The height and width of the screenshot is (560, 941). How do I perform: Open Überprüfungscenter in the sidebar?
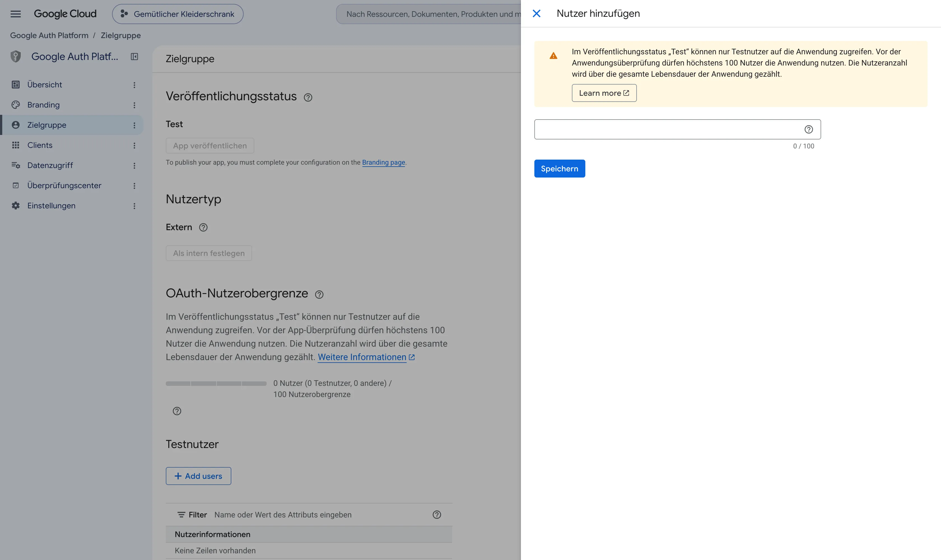point(72,186)
